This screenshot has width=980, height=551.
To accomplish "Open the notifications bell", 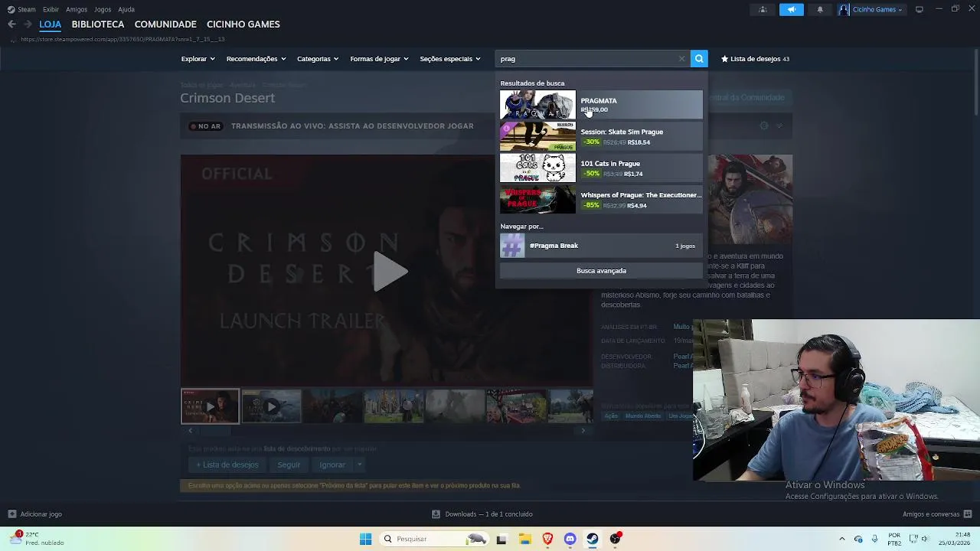I will pyautogui.click(x=820, y=9).
